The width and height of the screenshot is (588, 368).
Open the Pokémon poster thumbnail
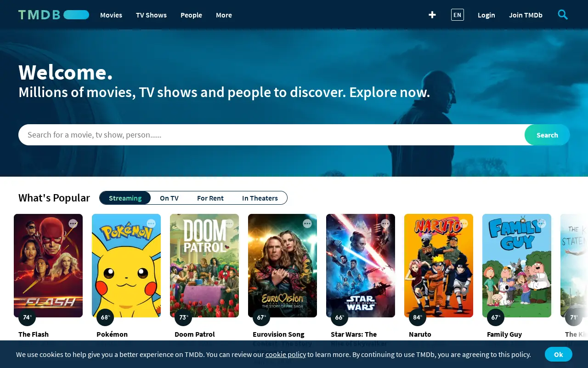[x=126, y=265]
